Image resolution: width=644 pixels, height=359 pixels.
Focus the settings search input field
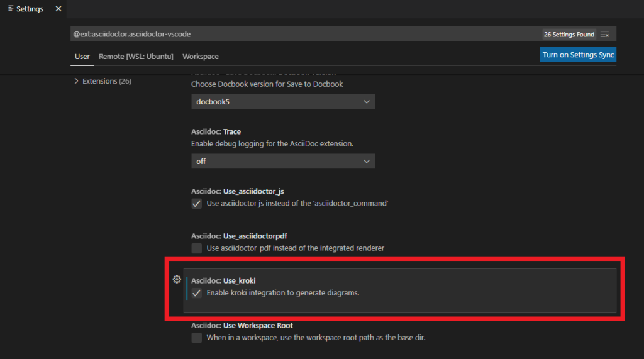click(302, 35)
